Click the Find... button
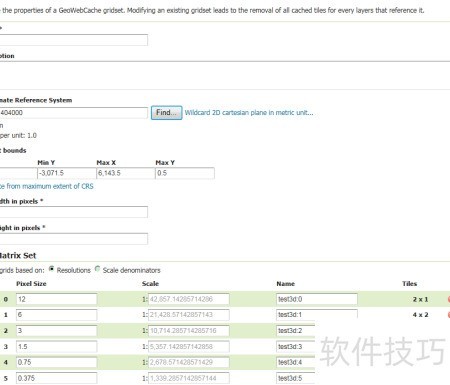 (166, 113)
